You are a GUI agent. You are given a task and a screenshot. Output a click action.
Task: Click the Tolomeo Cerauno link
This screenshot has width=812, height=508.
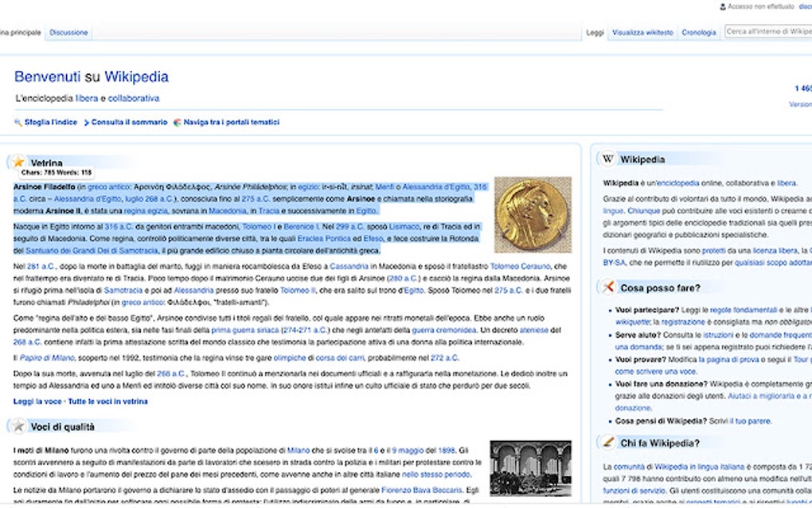[x=521, y=266]
